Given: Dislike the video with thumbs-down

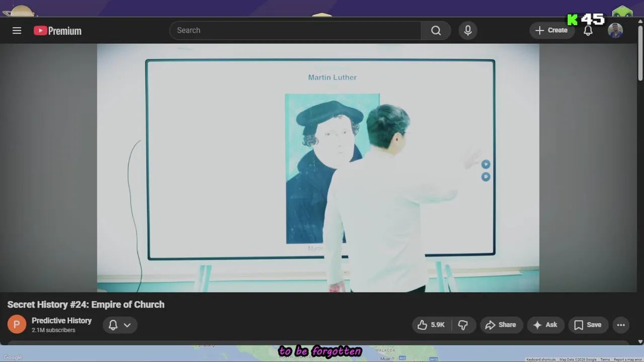Looking at the screenshot, I should click(463, 325).
